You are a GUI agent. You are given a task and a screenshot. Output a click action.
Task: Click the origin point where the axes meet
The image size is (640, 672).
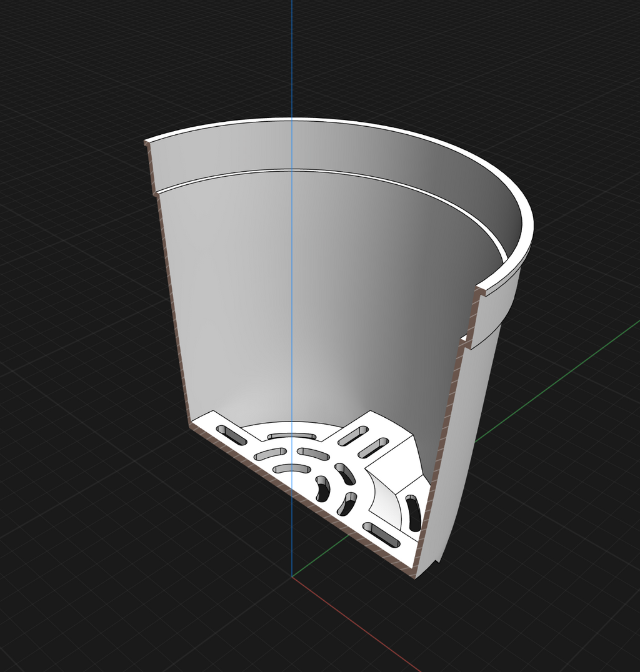pyautogui.click(x=292, y=576)
